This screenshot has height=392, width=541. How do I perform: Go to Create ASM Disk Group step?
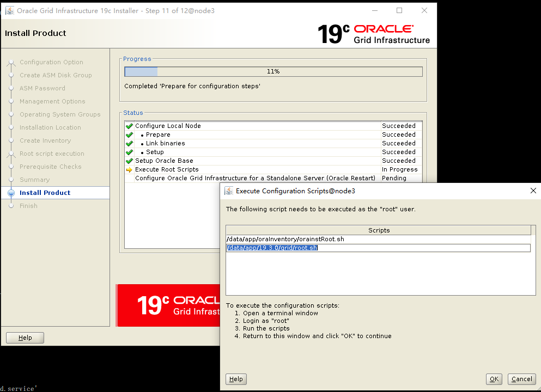(56, 75)
